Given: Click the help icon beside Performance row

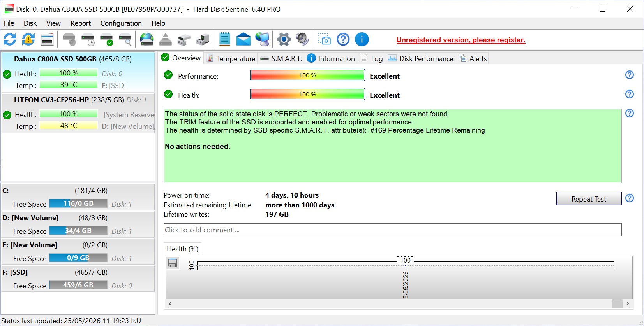Looking at the screenshot, I should 630,75.
